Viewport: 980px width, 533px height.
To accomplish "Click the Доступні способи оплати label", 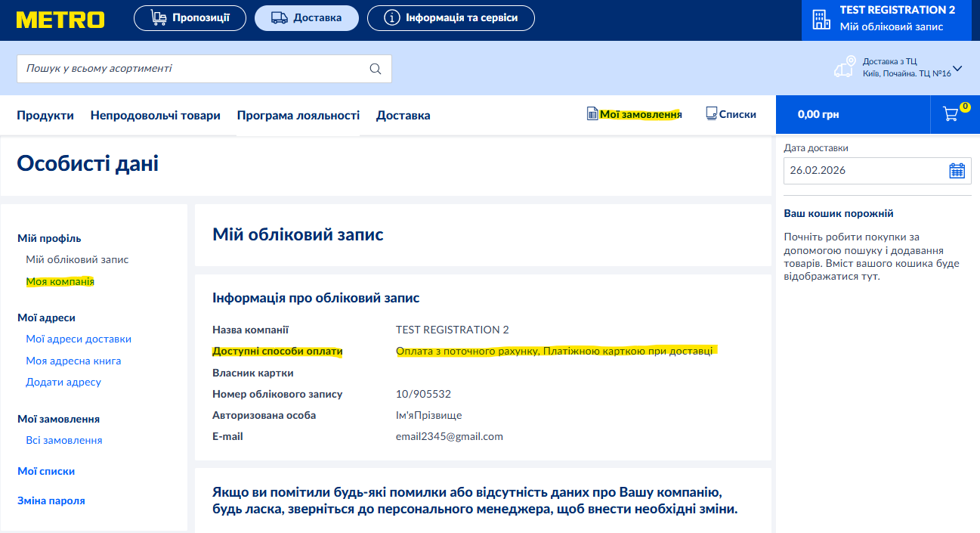I will 277,351.
